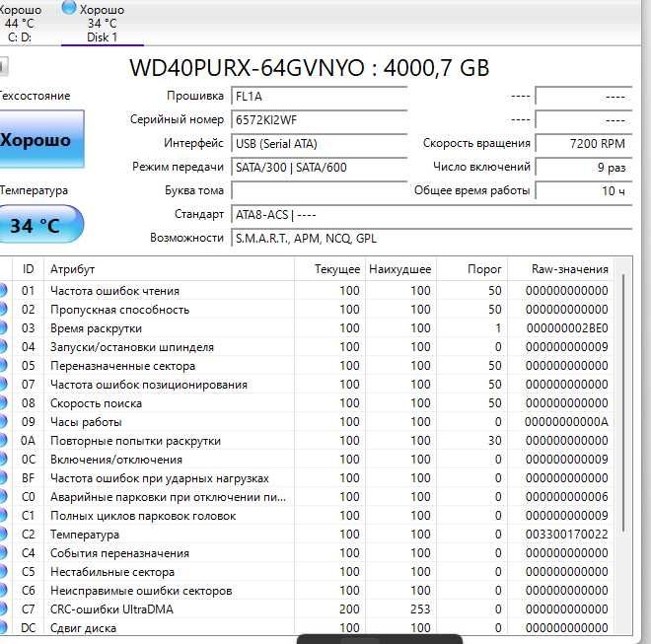Click raw value 000000000006 in Аварийные парковки row

coord(567,497)
